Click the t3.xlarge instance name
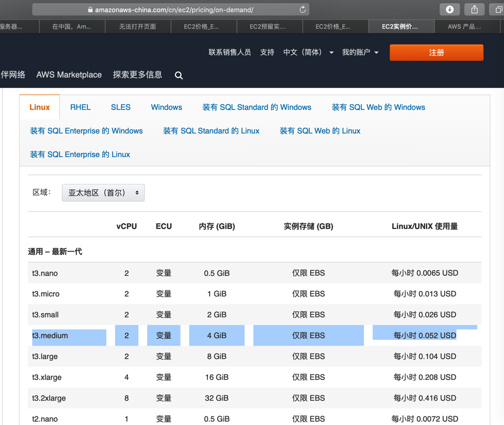This screenshot has width=504, height=425. point(47,377)
